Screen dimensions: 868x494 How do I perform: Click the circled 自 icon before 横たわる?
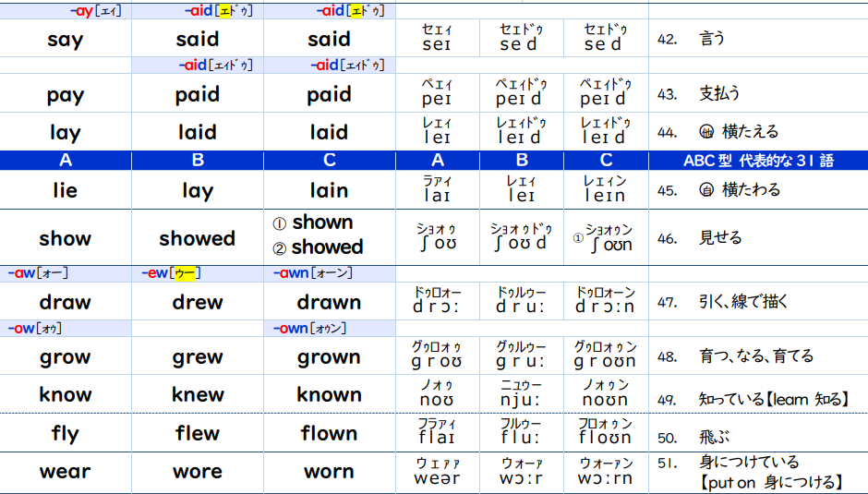(707, 190)
